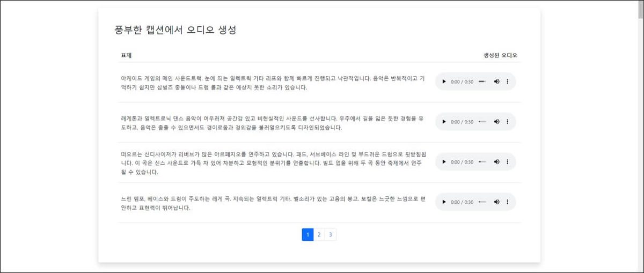Seek in the arcade soundtrack progress bar

tap(482, 82)
